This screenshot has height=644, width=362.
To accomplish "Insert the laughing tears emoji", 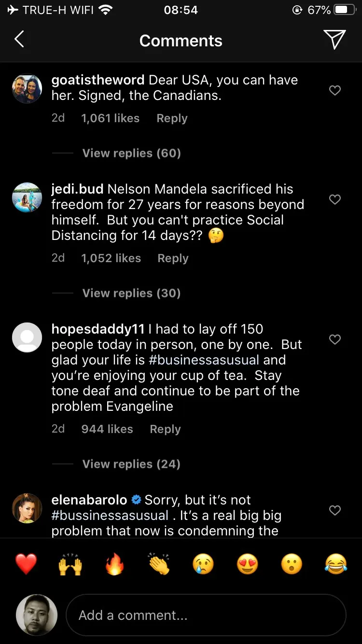I will coord(336,564).
